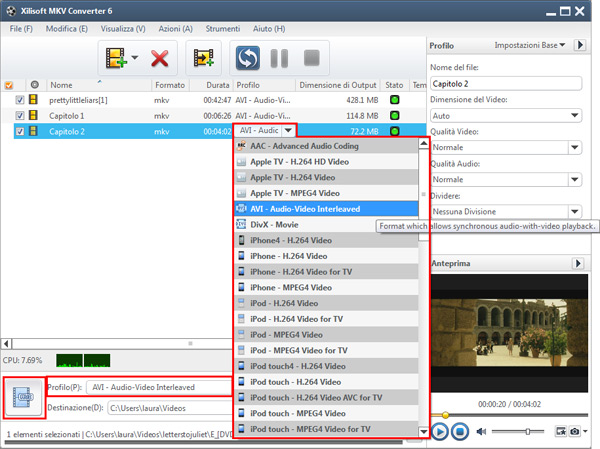The width and height of the screenshot is (600, 449).
Task: Click the add output profile icon
Action: [204, 58]
